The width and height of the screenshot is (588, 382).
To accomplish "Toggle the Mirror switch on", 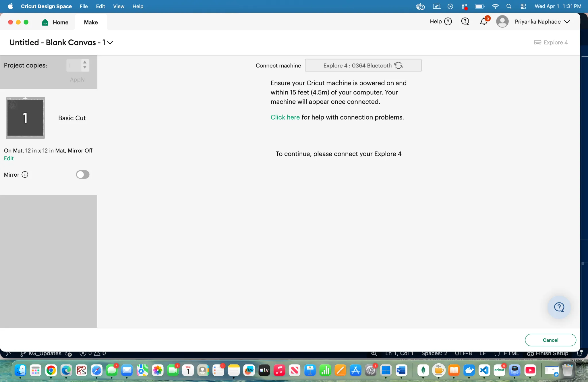I will [x=83, y=175].
